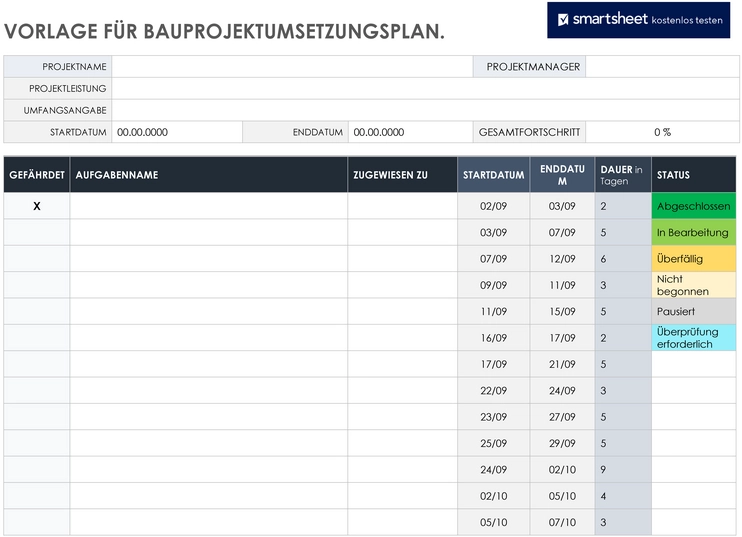Select the Projektmanager input cell
Screen dimensions: 742x537
point(662,67)
